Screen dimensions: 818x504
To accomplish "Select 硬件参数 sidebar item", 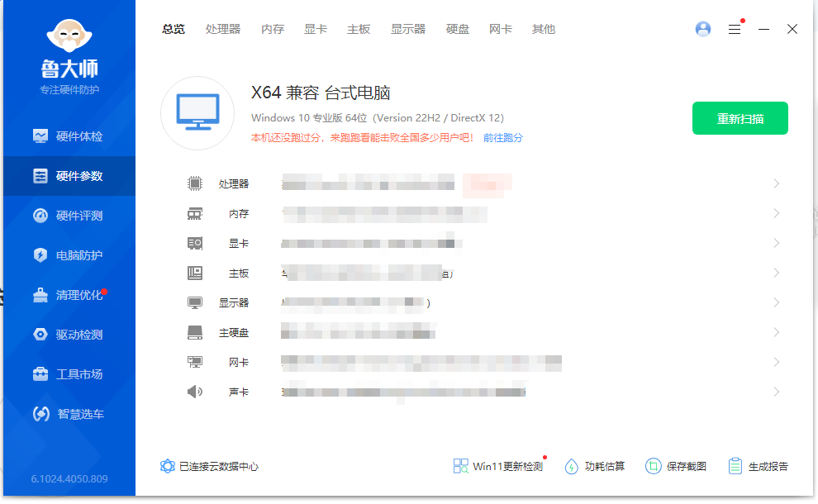I will tap(69, 176).
